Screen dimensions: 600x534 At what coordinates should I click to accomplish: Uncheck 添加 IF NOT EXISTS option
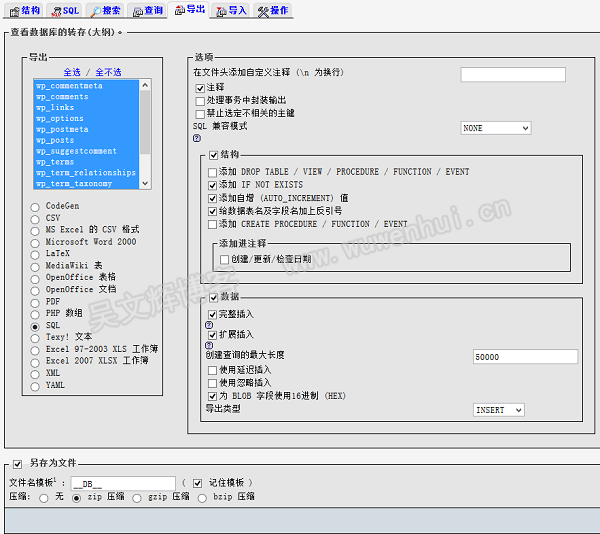[212, 185]
